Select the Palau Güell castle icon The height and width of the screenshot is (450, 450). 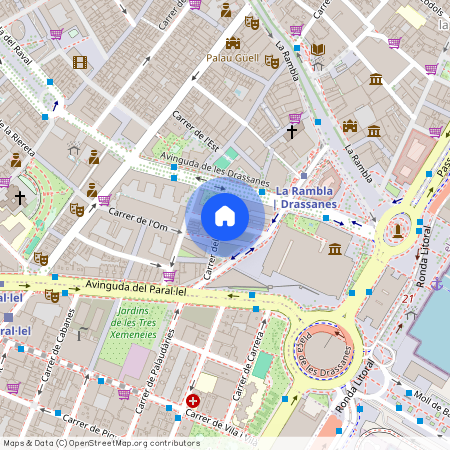click(x=233, y=43)
